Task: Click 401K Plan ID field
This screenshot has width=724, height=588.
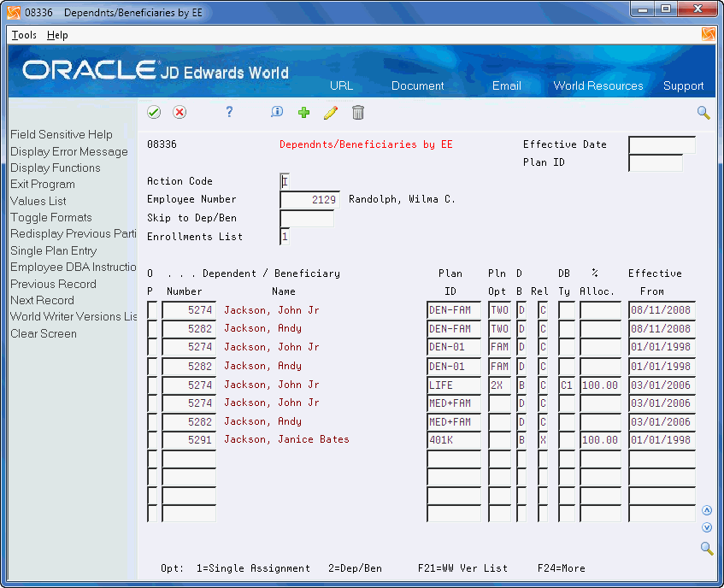Action: [453, 440]
